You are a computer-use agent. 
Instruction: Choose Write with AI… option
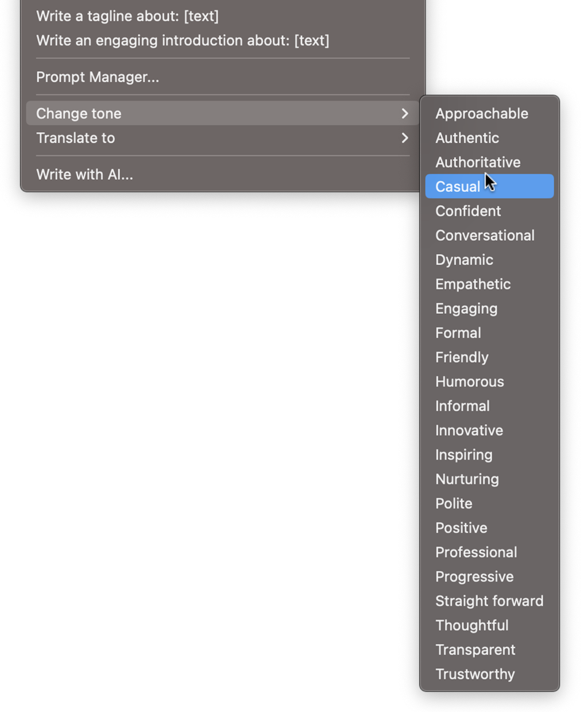tap(222, 174)
